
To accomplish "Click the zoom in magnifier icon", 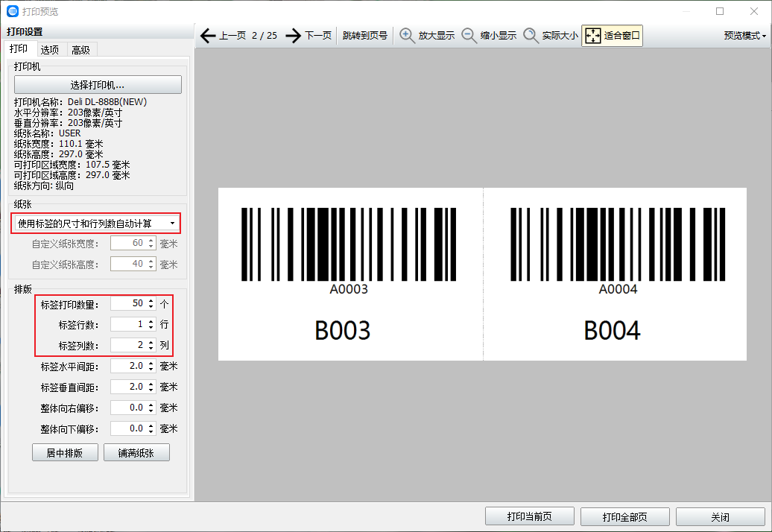I will [x=407, y=36].
